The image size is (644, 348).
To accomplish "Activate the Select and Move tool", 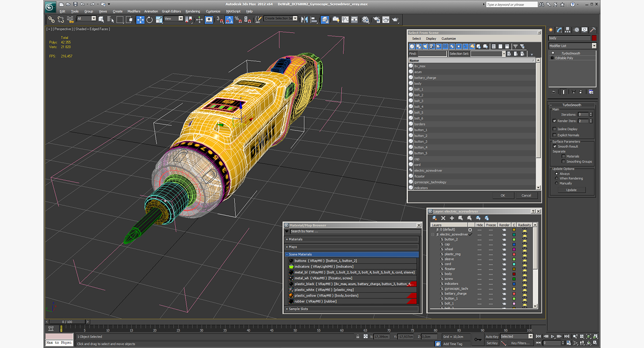I will (140, 20).
